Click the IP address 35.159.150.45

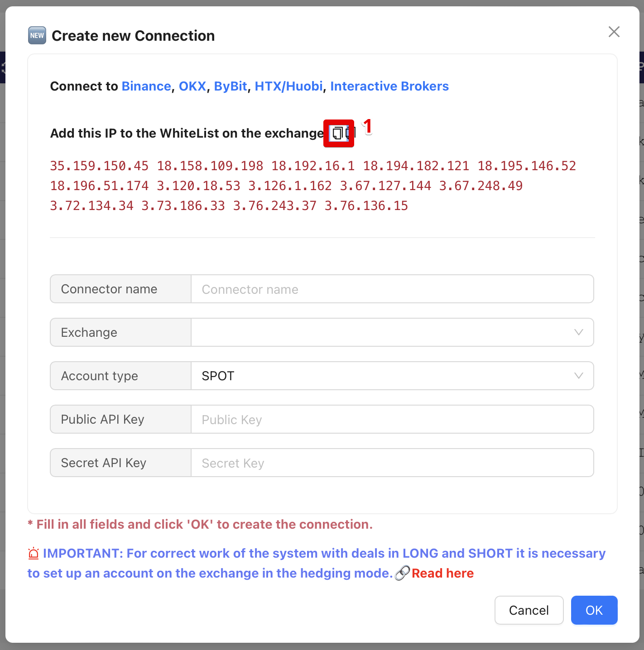pos(99,166)
